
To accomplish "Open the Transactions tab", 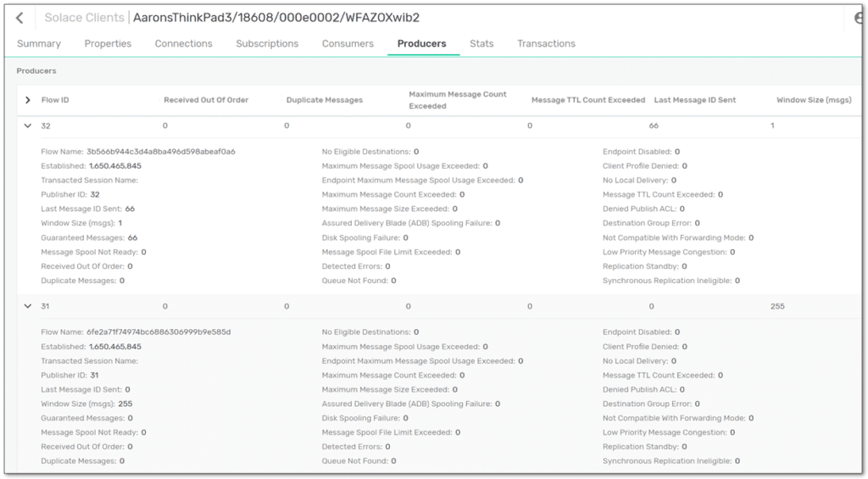I will point(546,44).
